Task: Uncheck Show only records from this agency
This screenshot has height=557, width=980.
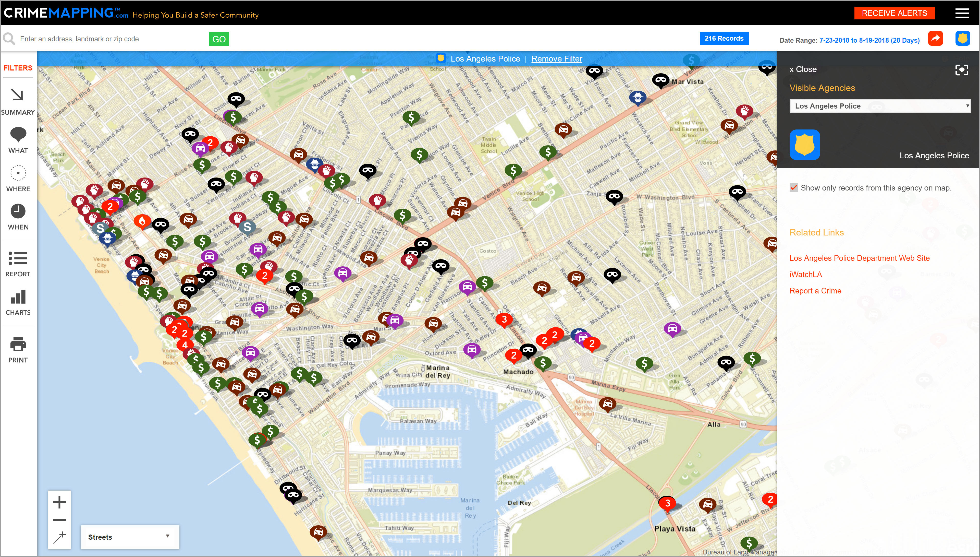Action: [794, 187]
